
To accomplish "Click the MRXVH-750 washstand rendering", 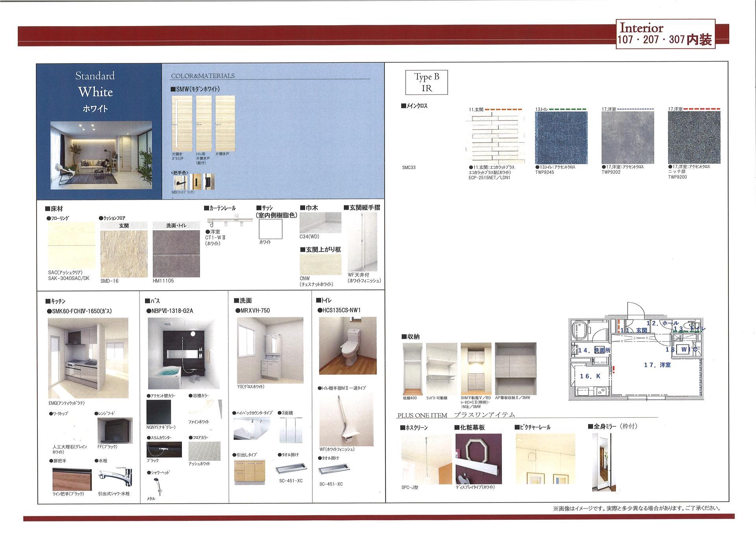I will pos(270,350).
